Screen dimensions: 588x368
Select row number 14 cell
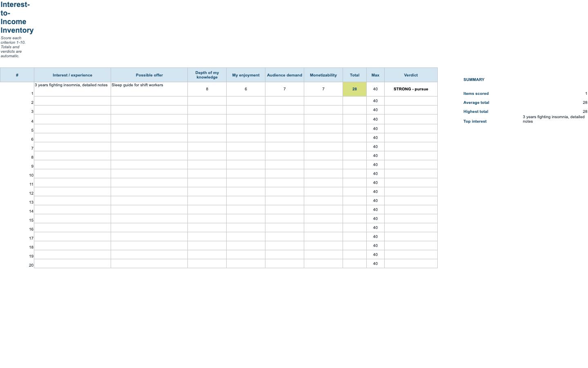click(17, 210)
